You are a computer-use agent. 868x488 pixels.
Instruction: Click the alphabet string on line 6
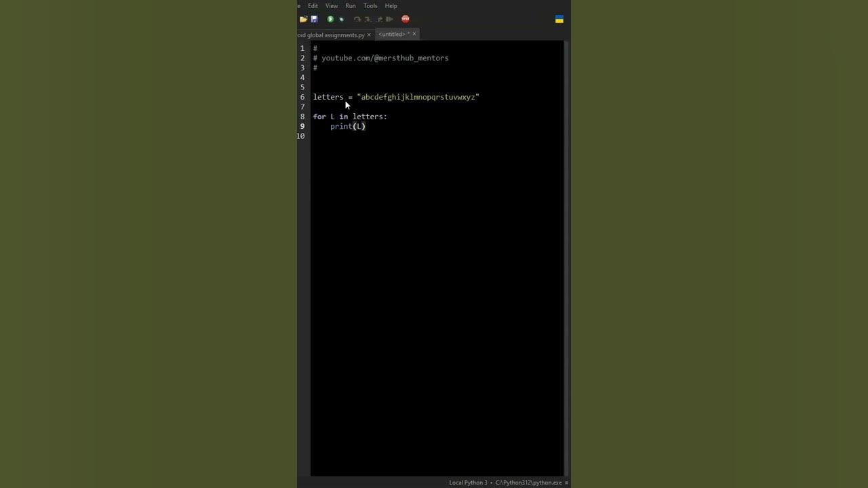point(418,97)
